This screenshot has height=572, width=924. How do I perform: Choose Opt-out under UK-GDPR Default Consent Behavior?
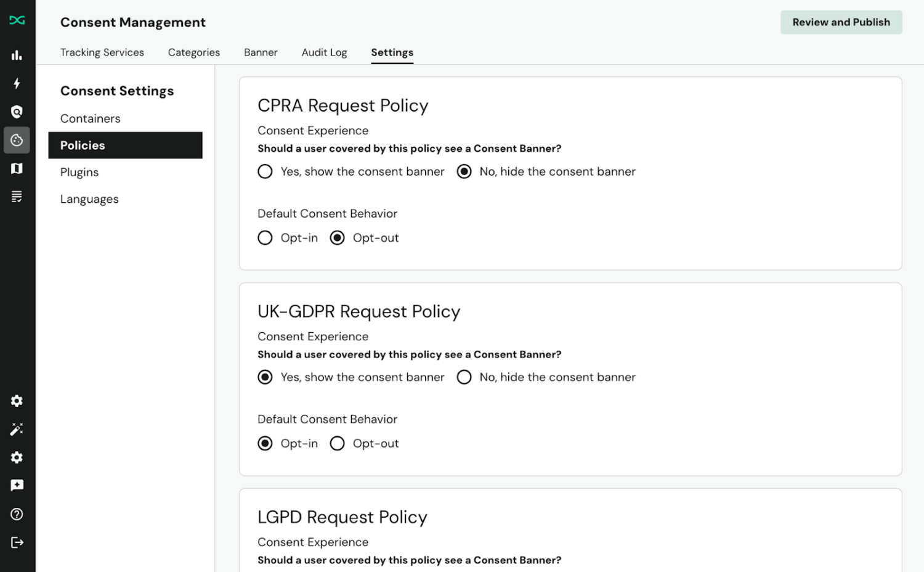coord(337,443)
